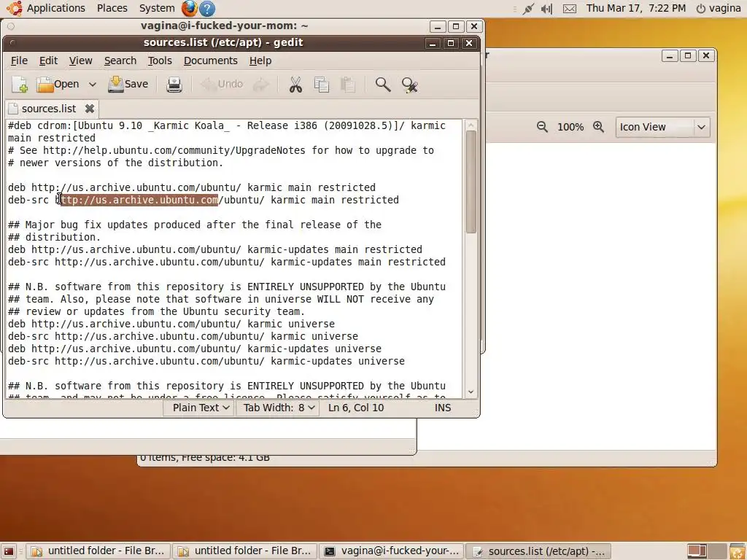Open the vagina user session menu
Screen dimensions: 747x560
[719, 8]
